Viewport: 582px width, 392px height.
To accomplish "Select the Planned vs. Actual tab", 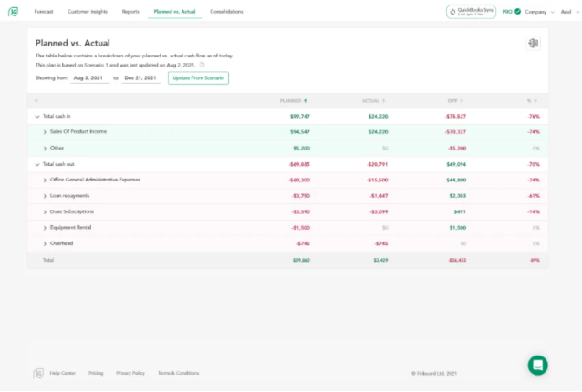I will click(174, 12).
